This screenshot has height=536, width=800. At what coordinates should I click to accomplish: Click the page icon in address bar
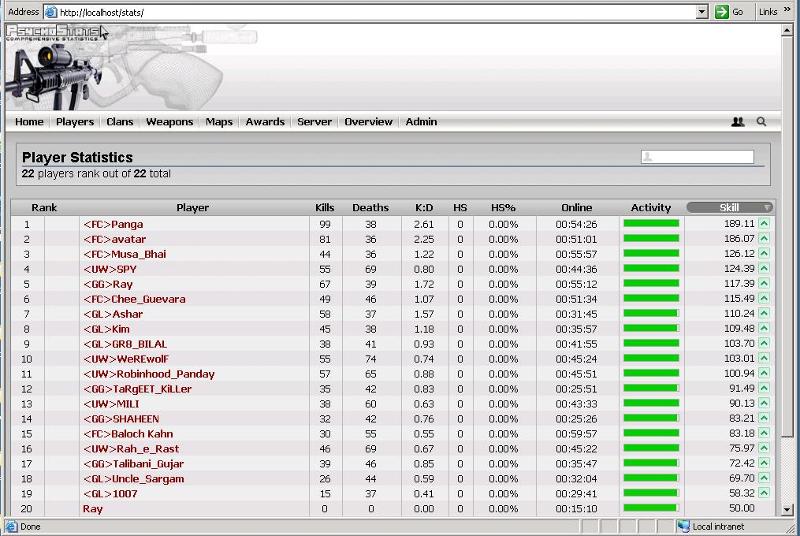51,12
